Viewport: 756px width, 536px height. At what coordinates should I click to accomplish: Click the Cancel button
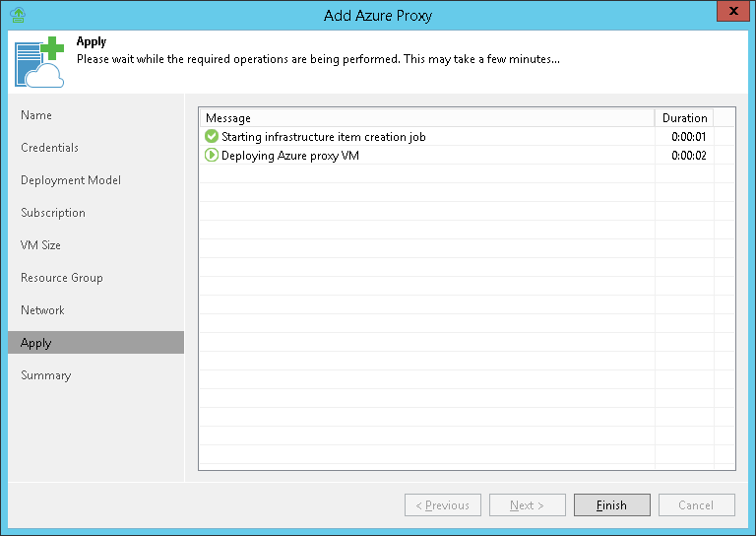tap(696, 505)
